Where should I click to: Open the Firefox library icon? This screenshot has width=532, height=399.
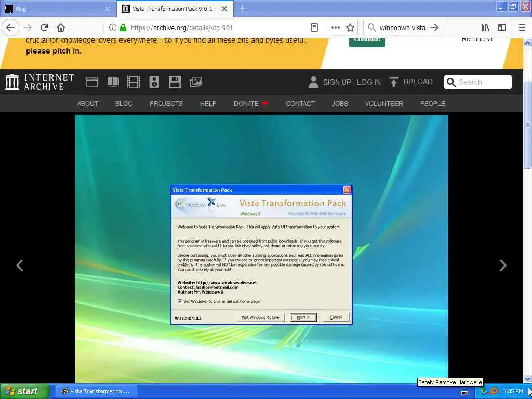click(x=485, y=28)
